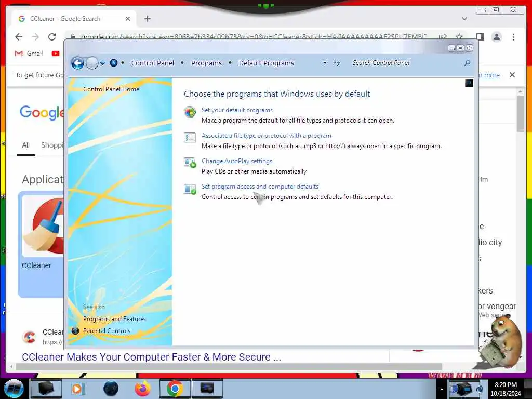Go back in the Control Panel window
This screenshot has width=532, height=399.
[x=77, y=63]
